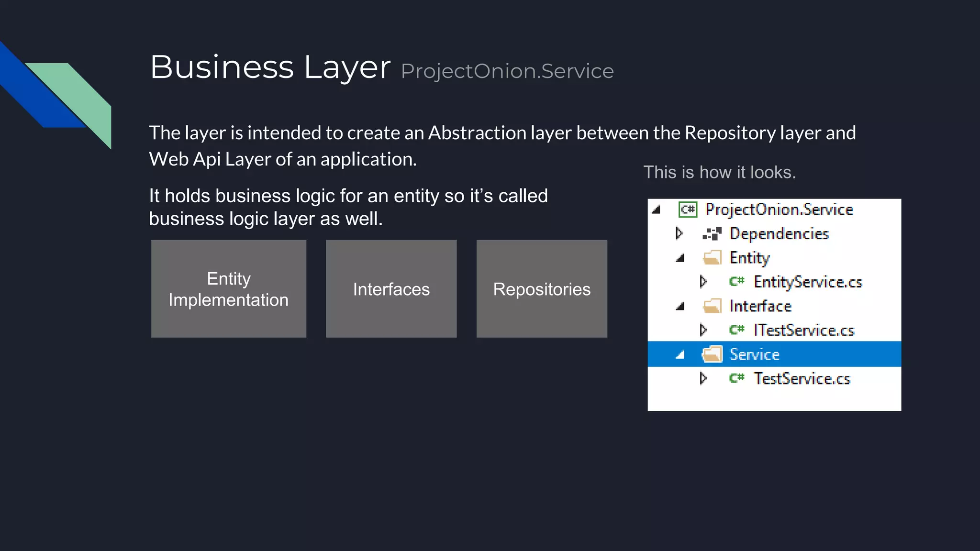Select the ProjectOnion.Service tree label
Screen dimensions: 980x551
coord(779,210)
